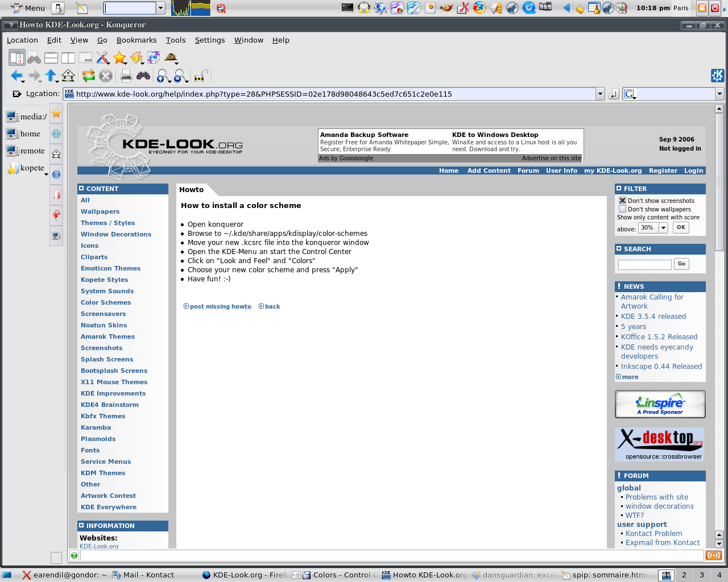This screenshot has height=582, width=728.
Task: Open the Wallpapers content category
Action: pos(100,211)
